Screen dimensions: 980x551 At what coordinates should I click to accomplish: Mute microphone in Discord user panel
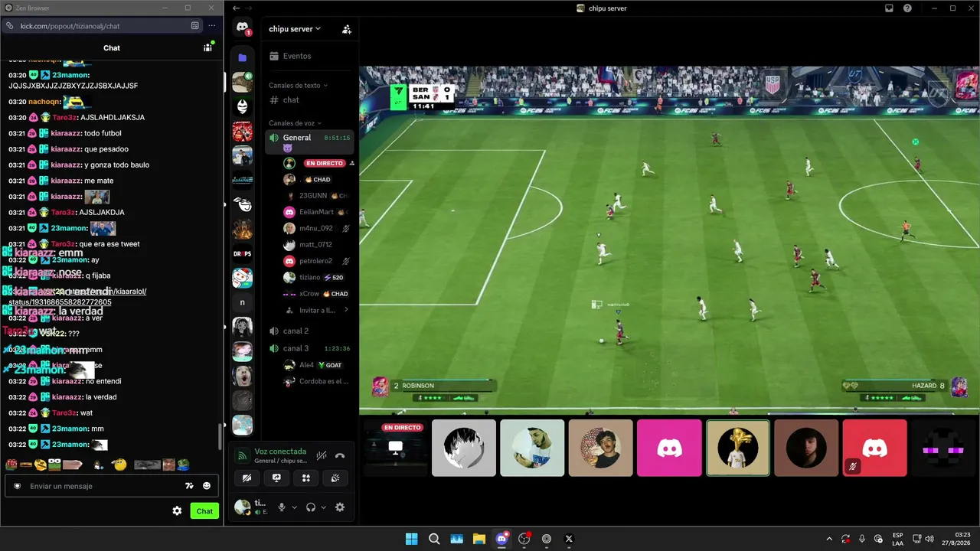[x=282, y=507]
